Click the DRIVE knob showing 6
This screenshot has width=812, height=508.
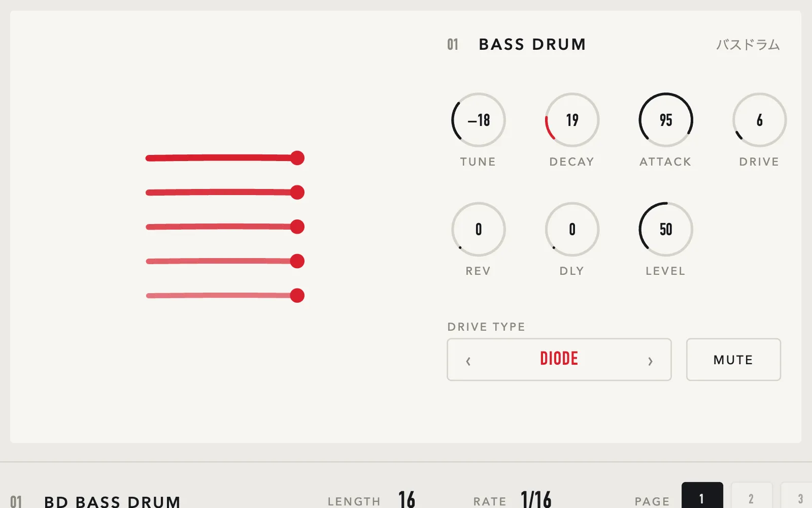coord(759,120)
